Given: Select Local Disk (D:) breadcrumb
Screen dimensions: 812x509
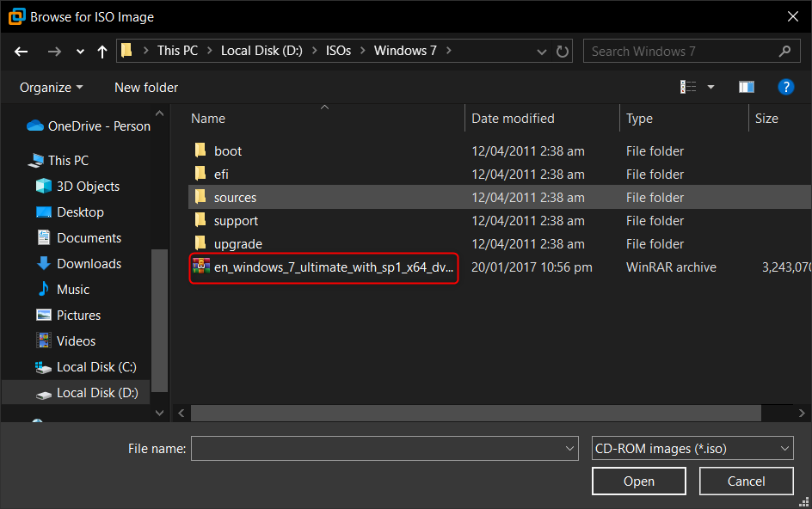Looking at the screenshot, I should pyautogui.click(x=261, y=51).
